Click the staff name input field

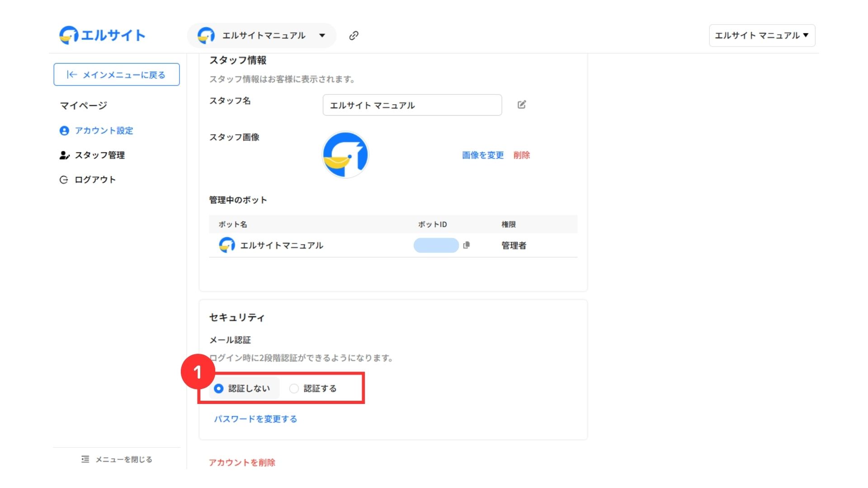click(x=412, y=105)
